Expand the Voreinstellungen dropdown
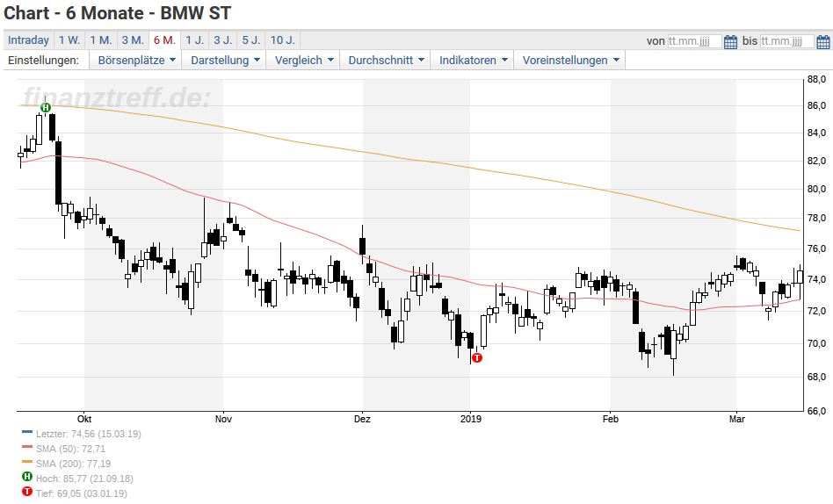The height and width of the screenshot is (504, 833). tap(570, 60)
